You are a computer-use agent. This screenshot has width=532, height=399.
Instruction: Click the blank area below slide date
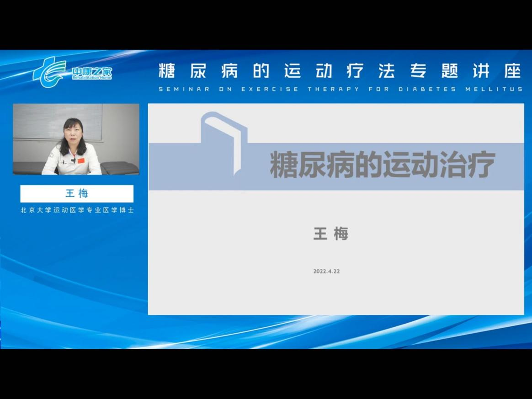click(x=335, y=295)
